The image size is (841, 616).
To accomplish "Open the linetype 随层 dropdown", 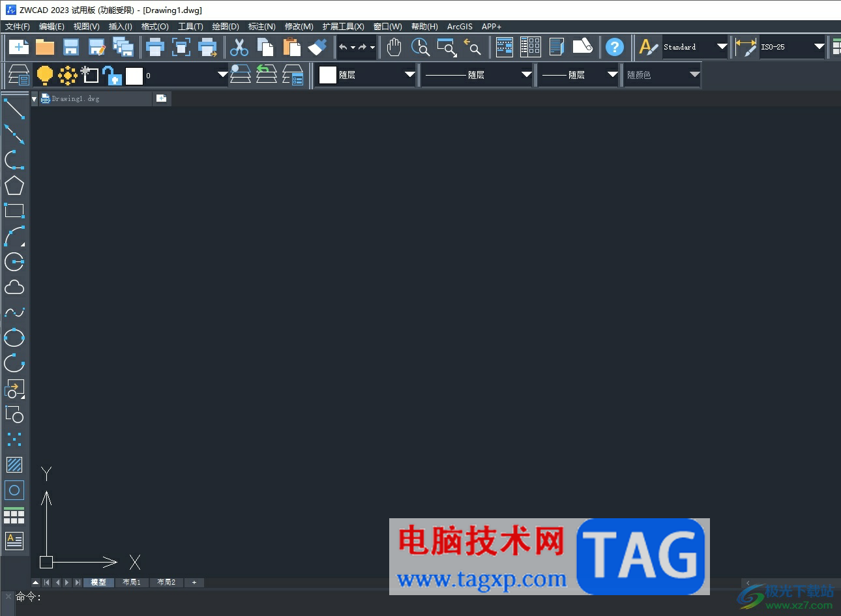I will point(526,75).
